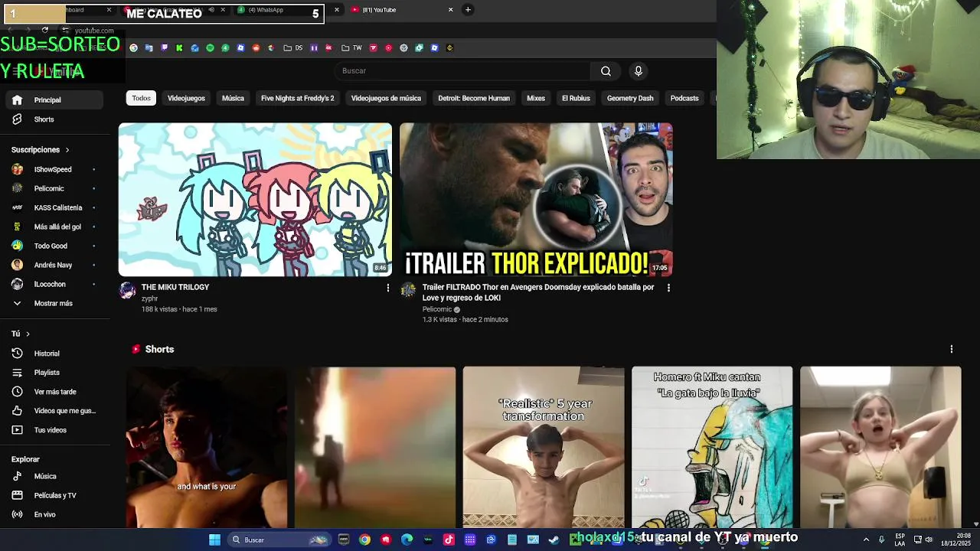The width and height of the screenshot is (980, 551).
Task: Expand the Tú section arrow
Action: (28, 334)
